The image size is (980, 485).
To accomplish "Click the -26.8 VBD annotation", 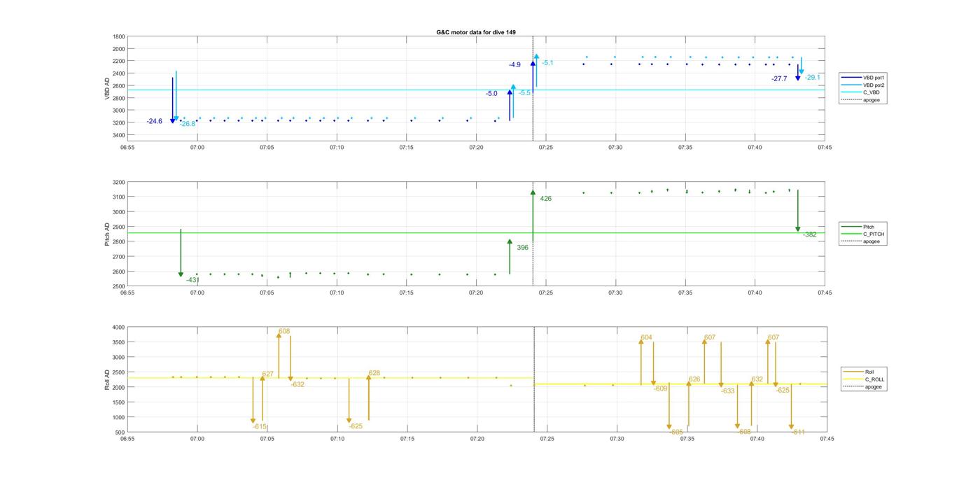I will 188,124.
